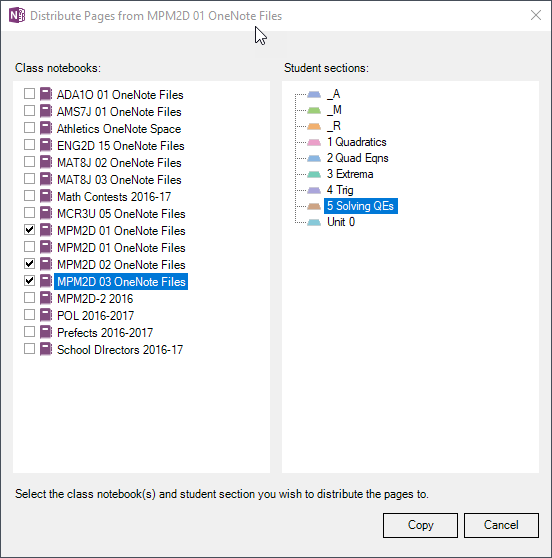Screen dimensions: 552x558
Task: Click the Prefects 2016-2017 label
Action: pyautogui.click(x=105, y=333)
